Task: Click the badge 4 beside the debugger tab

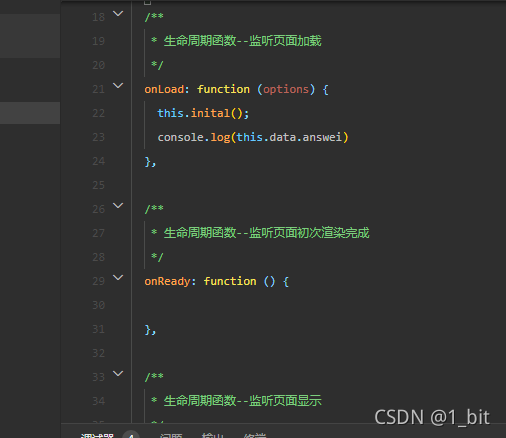Action: click(131, 435)
